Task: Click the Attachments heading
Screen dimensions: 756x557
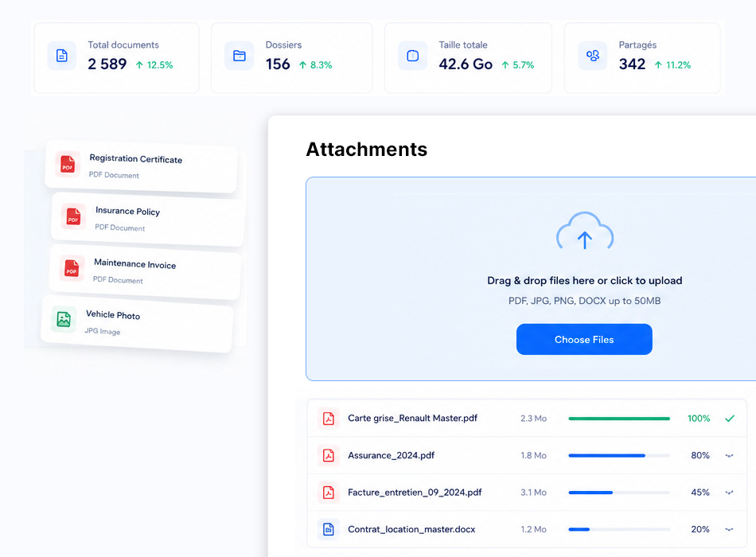Action: 366,150
